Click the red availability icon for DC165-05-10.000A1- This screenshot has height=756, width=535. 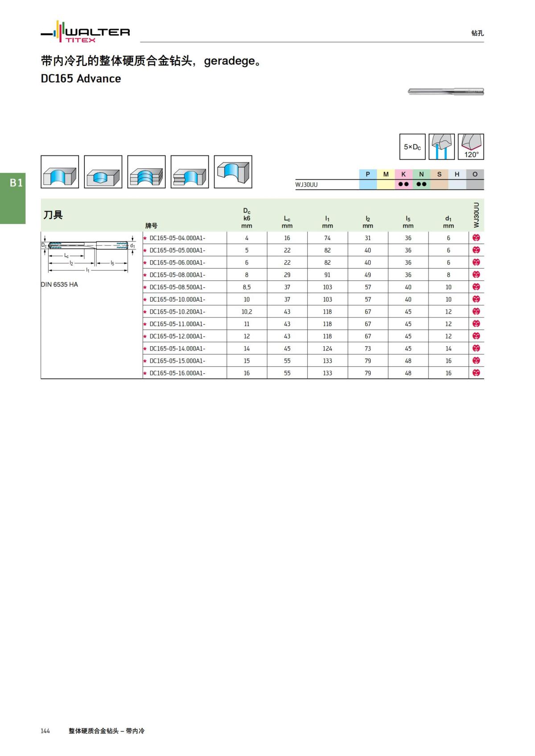coord(476,299)
